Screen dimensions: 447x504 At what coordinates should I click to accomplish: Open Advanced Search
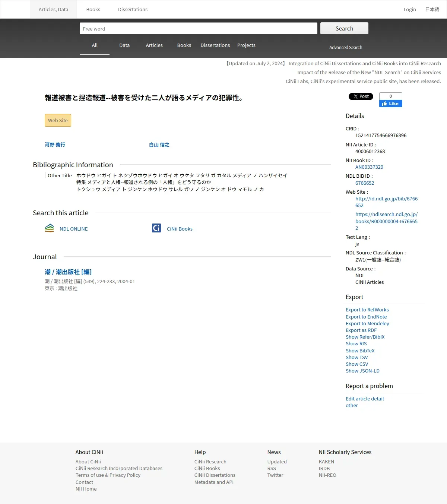click(x=346, y=47)
